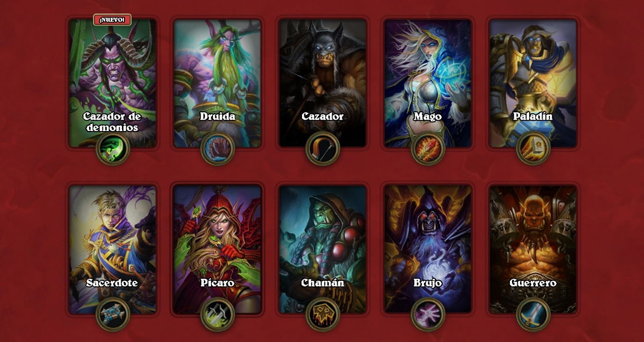The height and width of the screenshot is (342, 644).
Task: Open the Druida class card portrait
Action: coord(217,83)
